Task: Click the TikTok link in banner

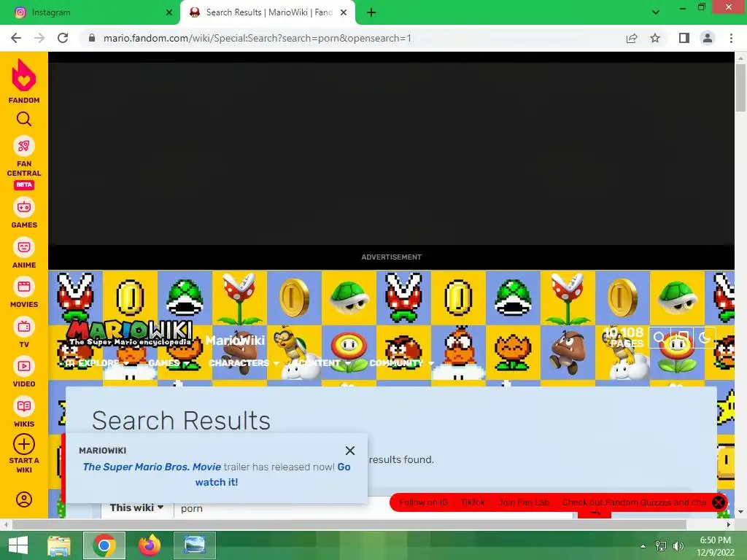Action: pyautogui.click(x=473, y=502)
